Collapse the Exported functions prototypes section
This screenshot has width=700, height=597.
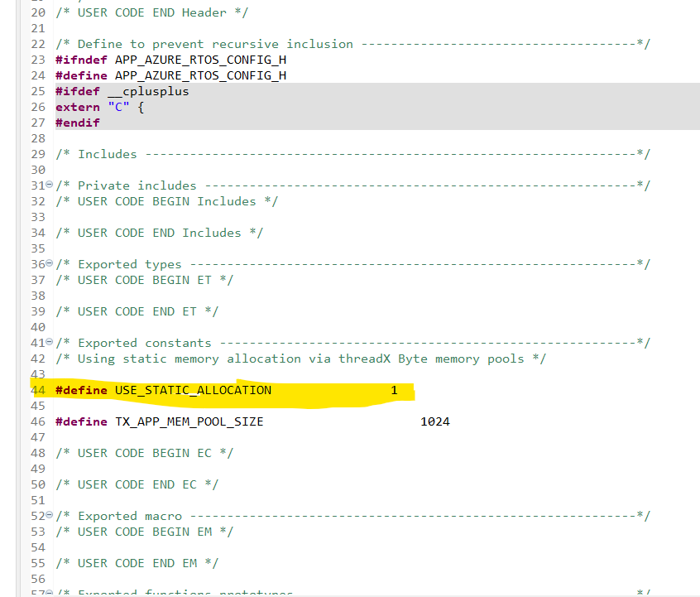[x=47, y=593]
